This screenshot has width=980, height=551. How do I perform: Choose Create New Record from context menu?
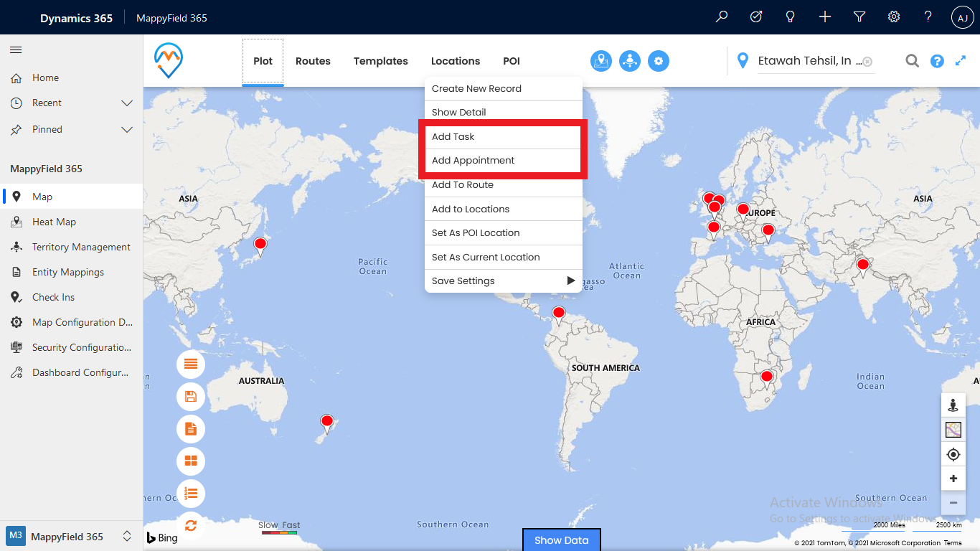(x=504, y=89)
